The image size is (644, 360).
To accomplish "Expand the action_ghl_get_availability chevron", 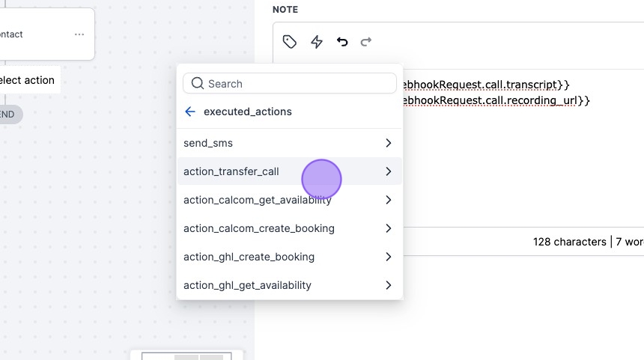I will pos(388,285).
